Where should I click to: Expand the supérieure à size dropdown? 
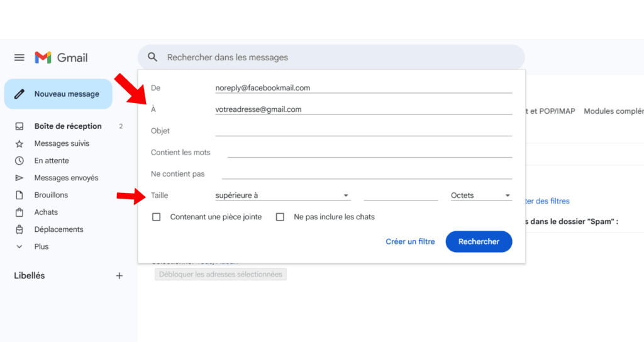click(282, 195)
